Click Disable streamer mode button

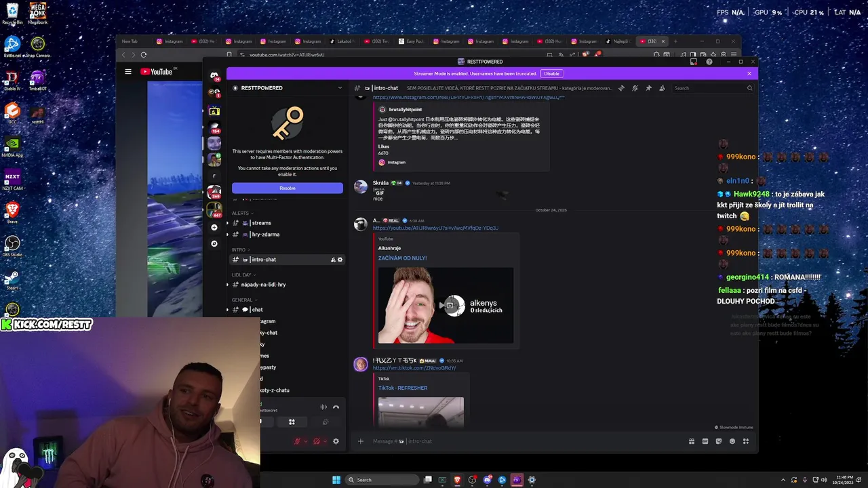tap(552, 73)
